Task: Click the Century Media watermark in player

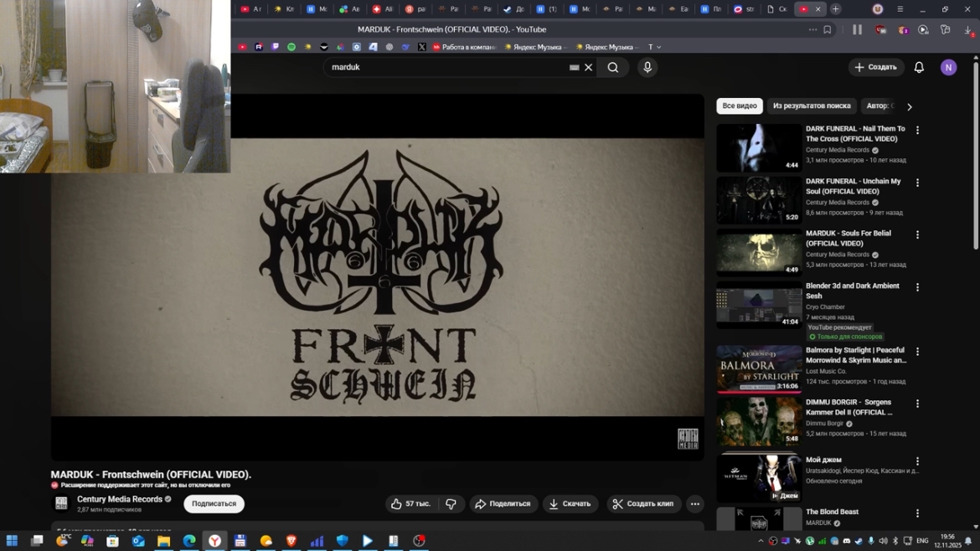Action: [x=688, y=439]
